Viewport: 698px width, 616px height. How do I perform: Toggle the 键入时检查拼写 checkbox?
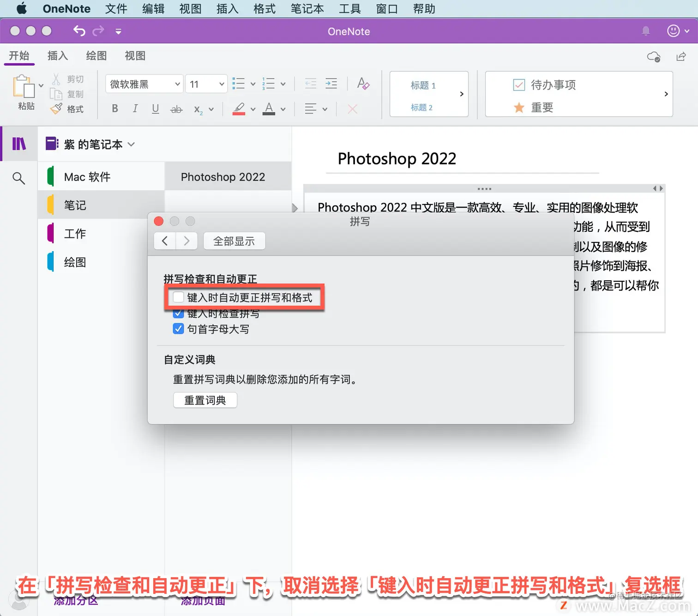click(x=178, y=313)
